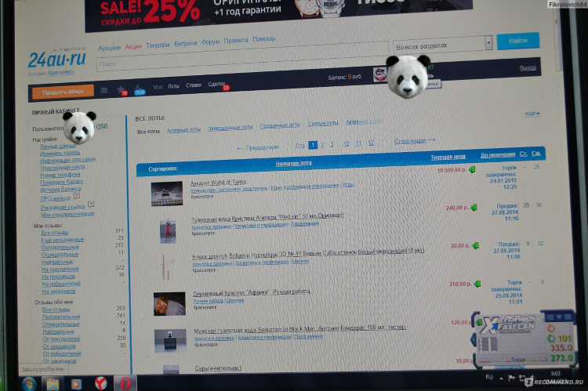Open favorites star icon with badge 76
Screen dimensions: 588x391
(121, 90)
